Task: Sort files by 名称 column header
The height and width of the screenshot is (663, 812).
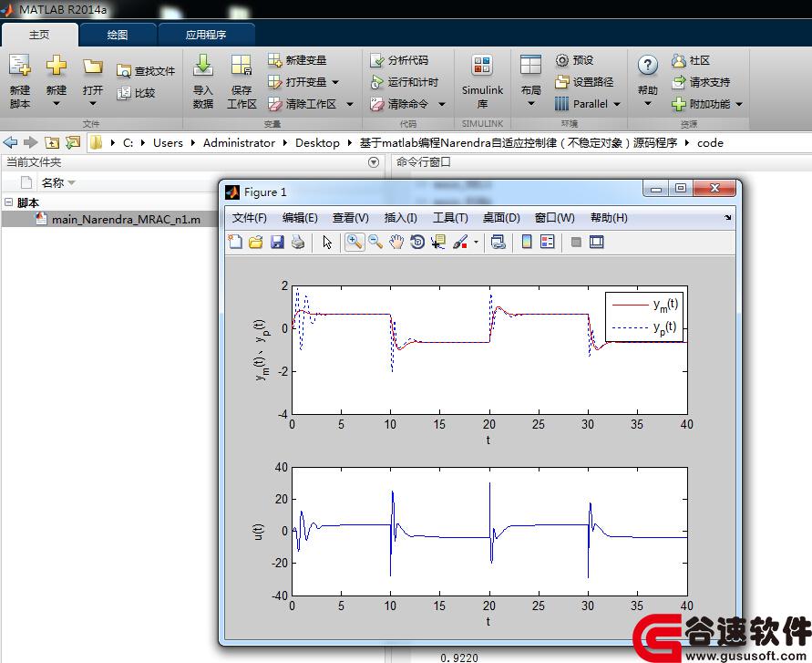Action: [53, 182]
